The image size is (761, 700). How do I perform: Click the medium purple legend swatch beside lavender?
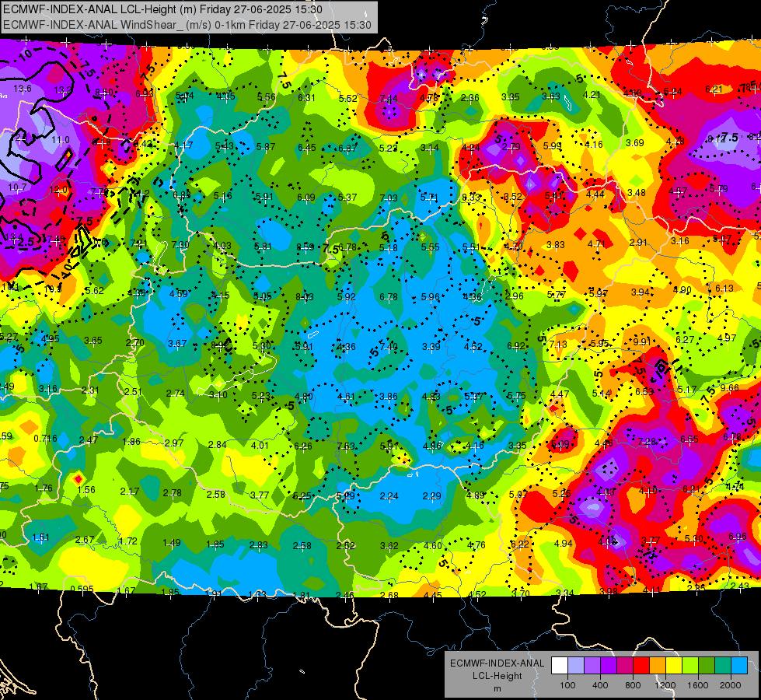[x=592, y=666]
